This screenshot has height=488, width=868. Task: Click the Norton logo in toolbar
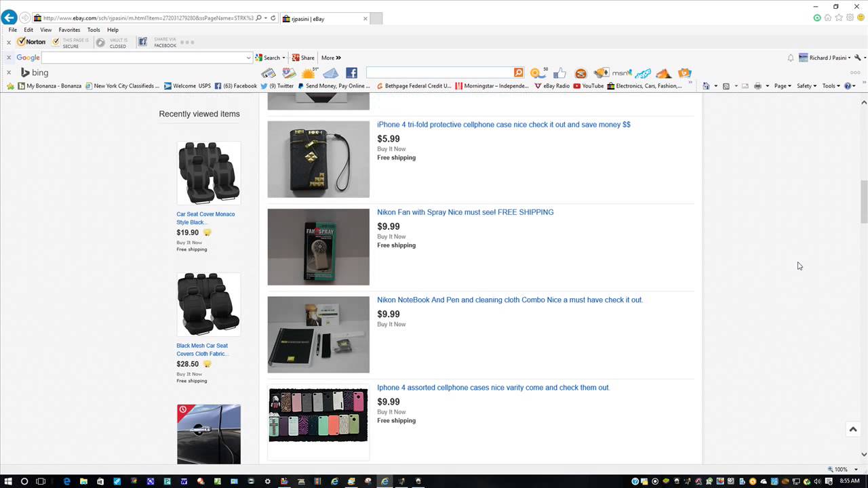pyautogui.click(x=31, y=42)
